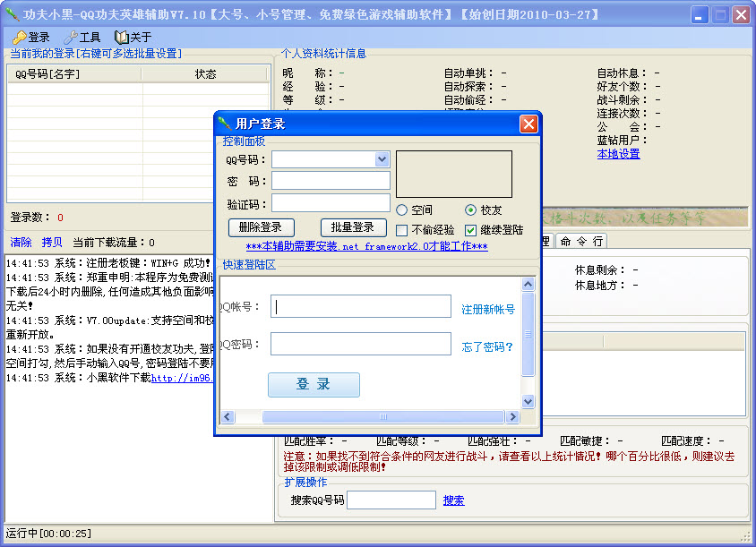
Task: Click the QQ密码 field in quick login
Action: (361, 344)
